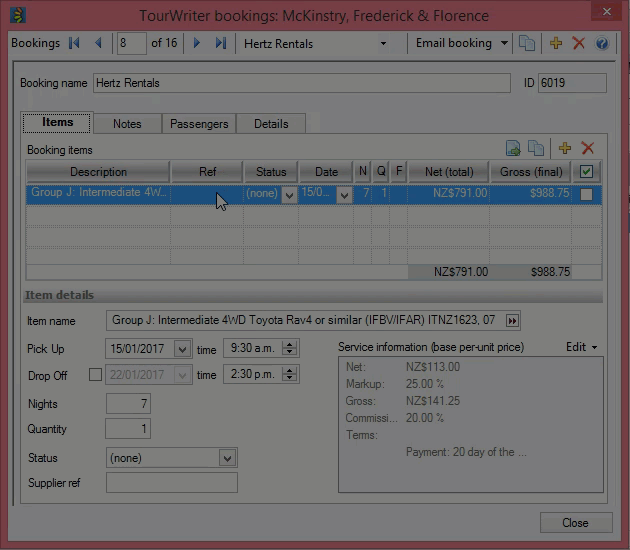The height and width of the screenshot is (550, 630).
Task: Click the red X above booking items grid
Action: [x=588, y=148]
